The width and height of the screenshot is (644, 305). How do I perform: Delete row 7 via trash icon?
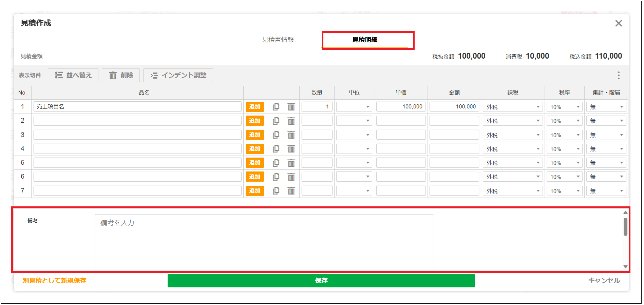(291, 191)
